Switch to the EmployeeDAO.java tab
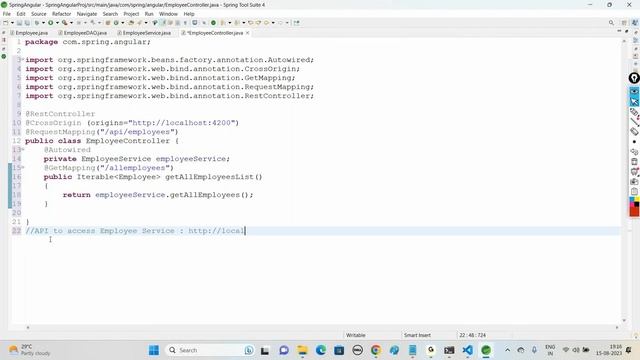The width and height of the screenshot is (640, 360). coord(83,33)
